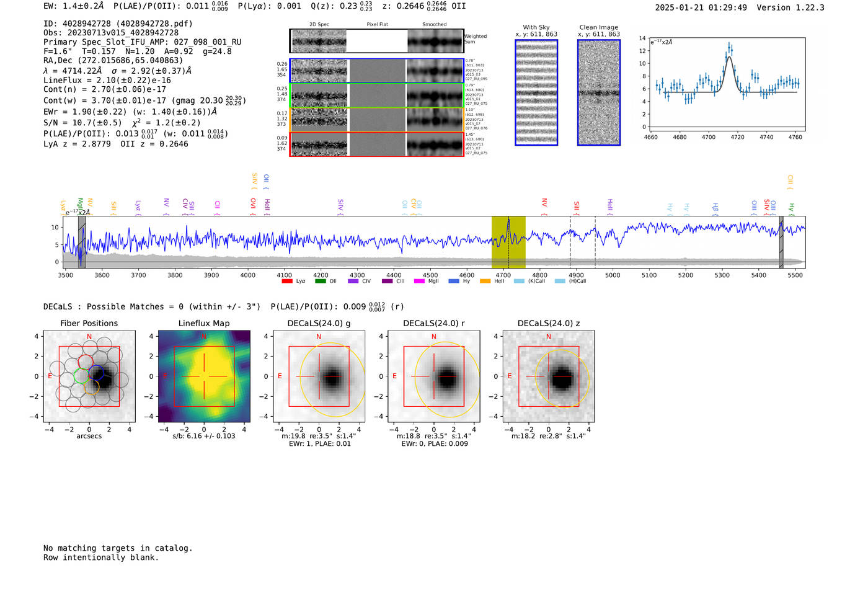Click the '2D Spec' column header

click(319, 25)
